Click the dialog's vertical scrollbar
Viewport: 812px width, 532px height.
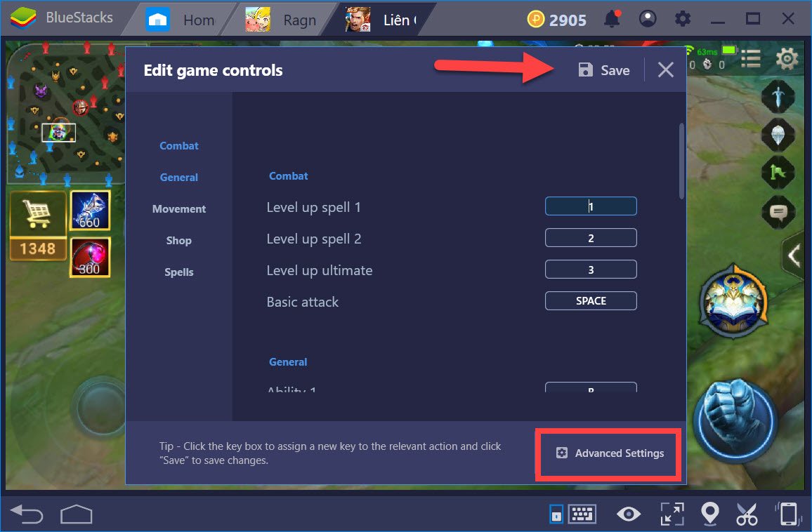681,161
